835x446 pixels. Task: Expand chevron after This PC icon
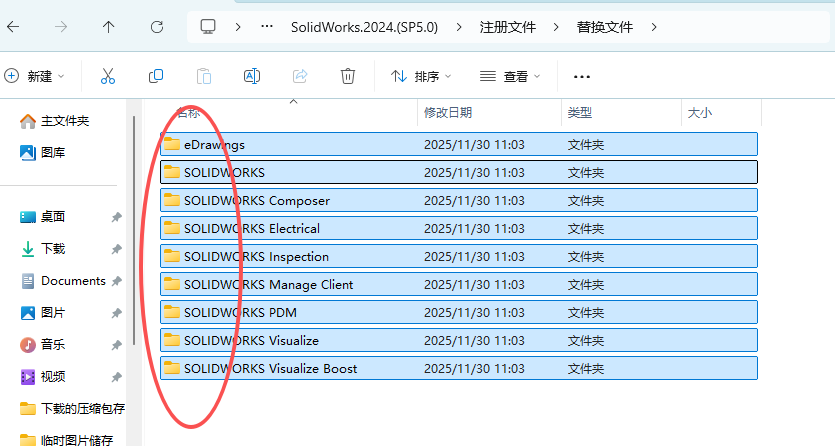coord(238,27)
